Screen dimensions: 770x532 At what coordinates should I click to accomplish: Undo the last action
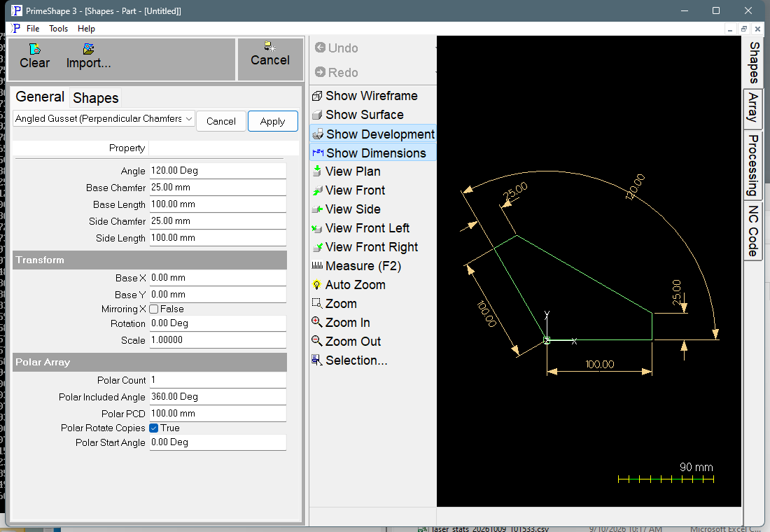click(x=337, y=48)
